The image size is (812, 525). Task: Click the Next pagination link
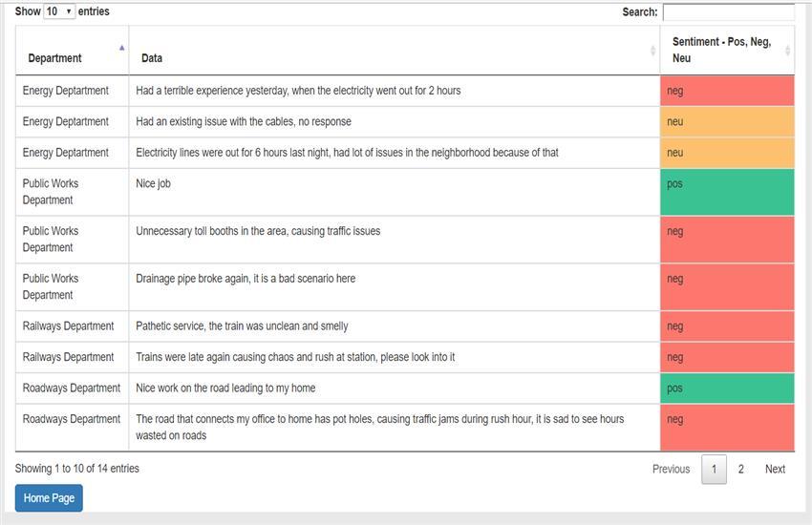pyautogui.click(x=775, y=469)
